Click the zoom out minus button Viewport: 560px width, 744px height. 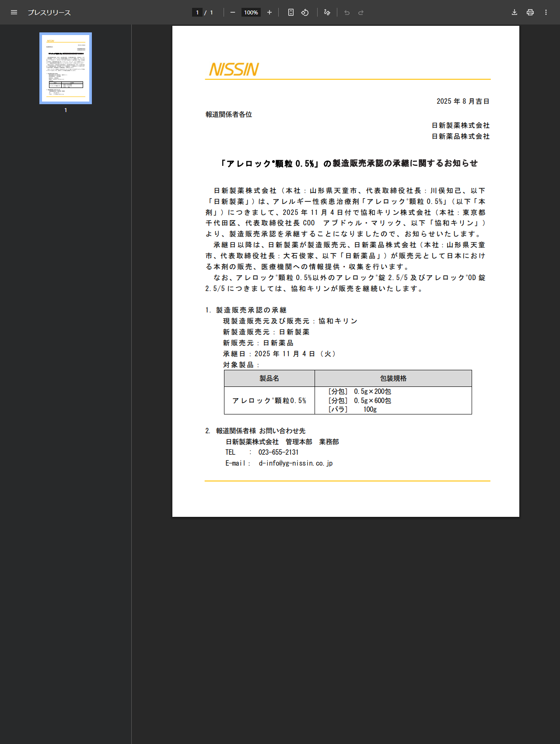tap(233, 12)
